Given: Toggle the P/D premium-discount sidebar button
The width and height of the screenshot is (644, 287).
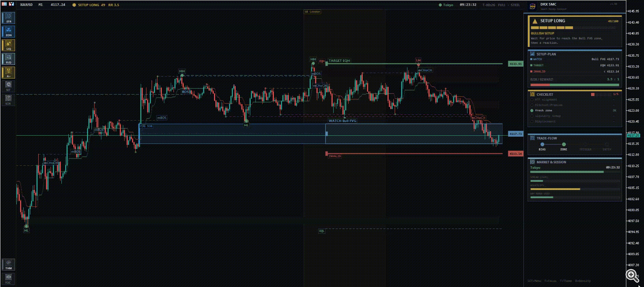Looking at the screenshot, I should (9, 59).
